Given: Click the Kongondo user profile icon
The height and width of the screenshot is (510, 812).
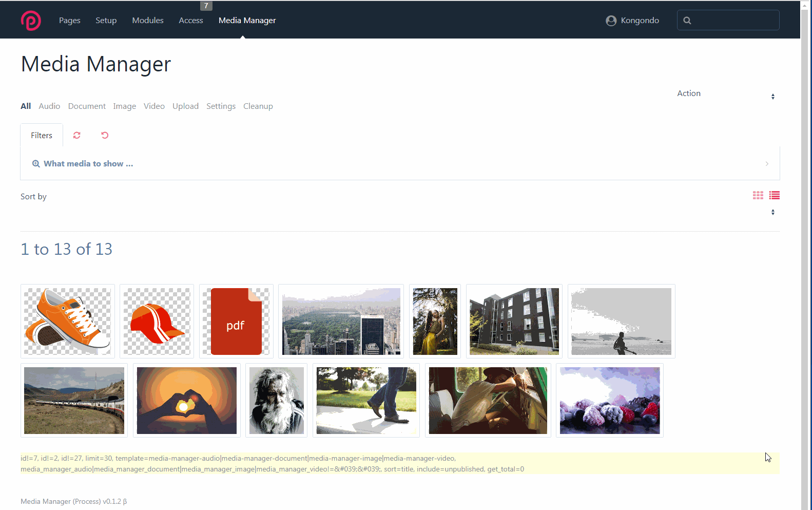Looking at the screenshot, I should click(x=611, y=21).
